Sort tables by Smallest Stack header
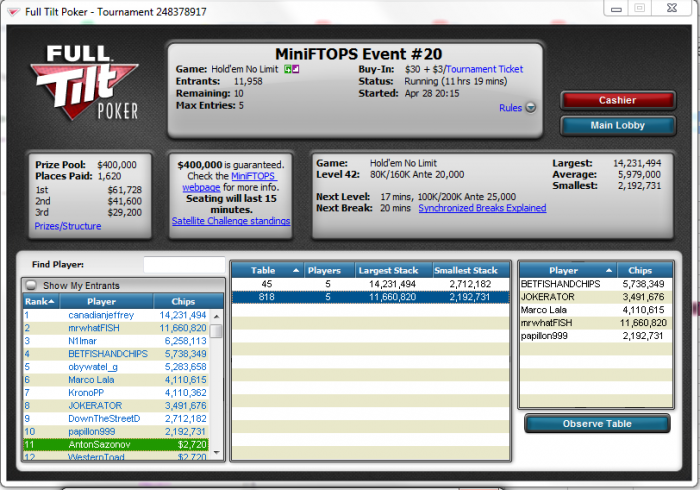This screenshot has width=700, height=490. click(x=471, y=270)
